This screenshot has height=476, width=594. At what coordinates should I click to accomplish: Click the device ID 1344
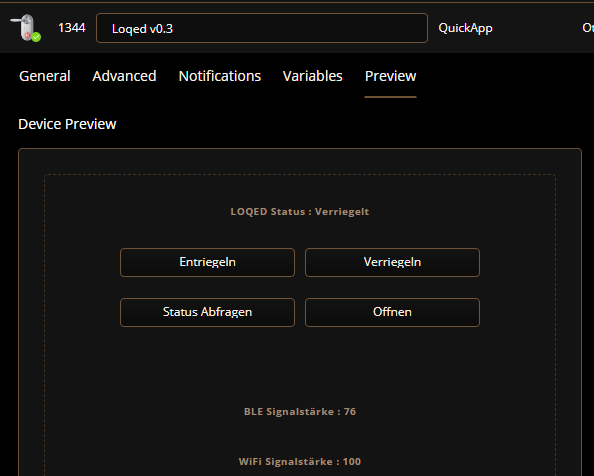72,28
